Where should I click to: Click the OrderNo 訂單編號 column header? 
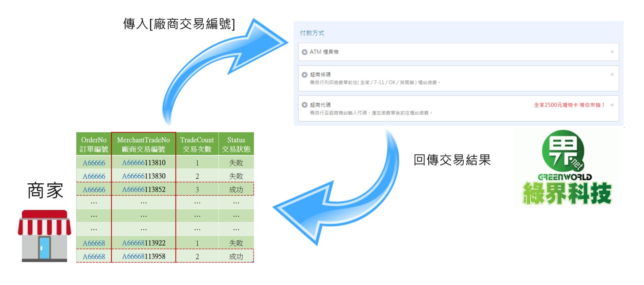pyautogui.click(x=94, y=144)
